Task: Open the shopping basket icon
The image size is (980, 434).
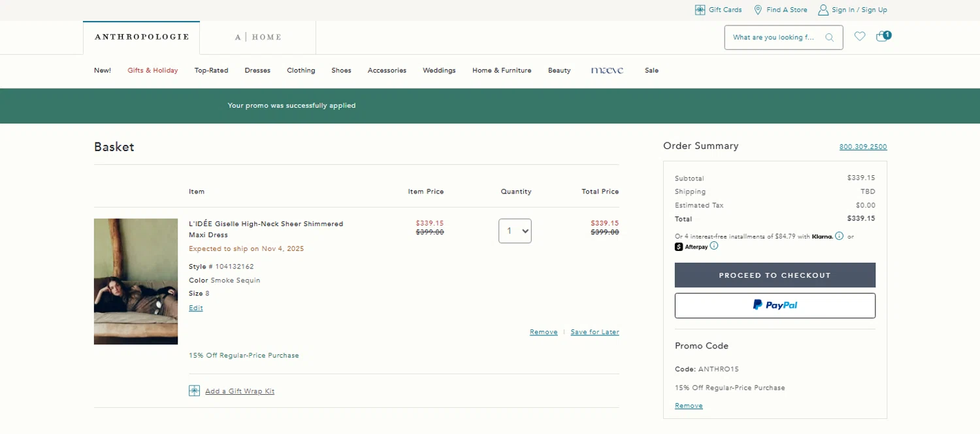Action: click(883, 36)
